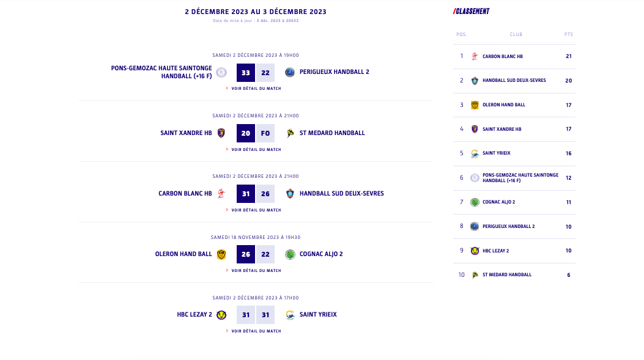Image resolution: width=644 pixels, height=360 pixels.
Task: Click the 33 score box
Action: coord(246,73)
